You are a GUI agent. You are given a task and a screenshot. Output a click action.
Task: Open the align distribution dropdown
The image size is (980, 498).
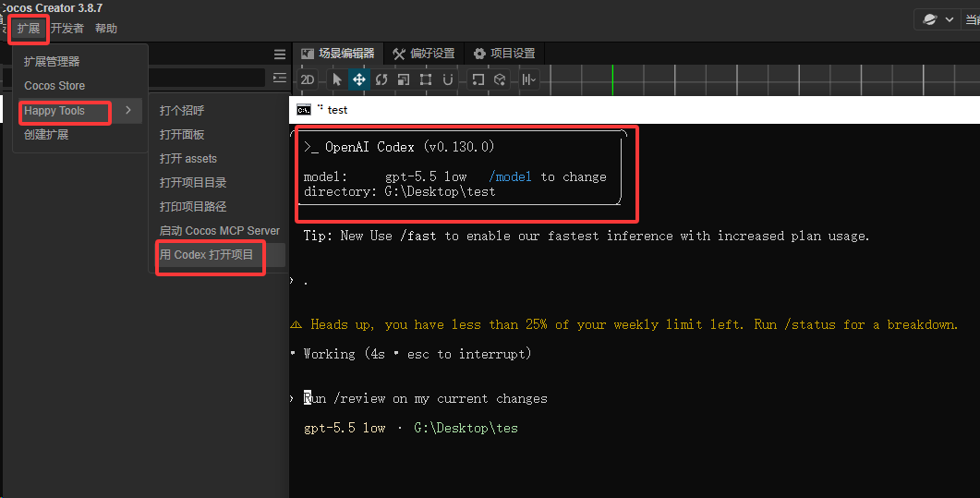pyautogui.click(x=528, y=79)
